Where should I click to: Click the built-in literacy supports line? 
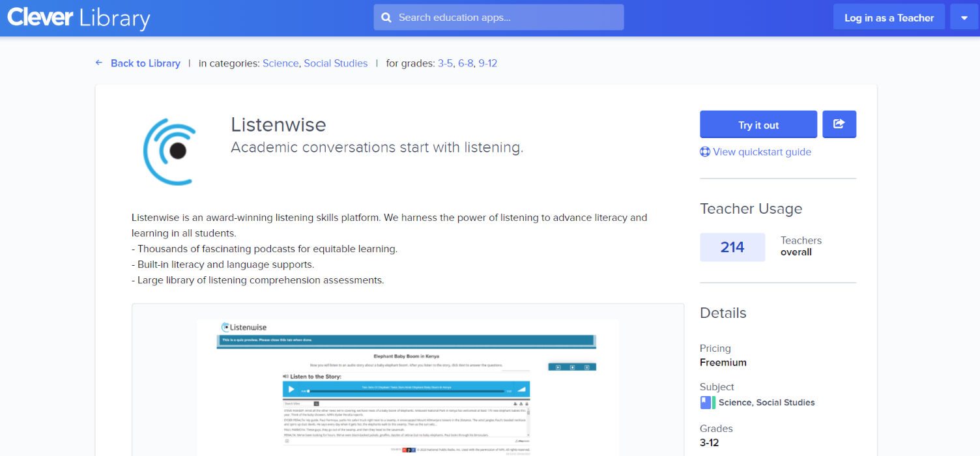coord(223,264)
